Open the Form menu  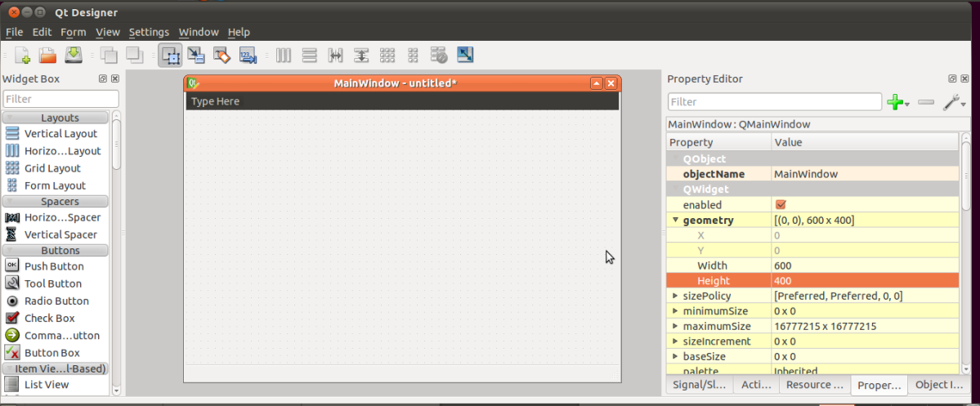[x=73, y=32]
